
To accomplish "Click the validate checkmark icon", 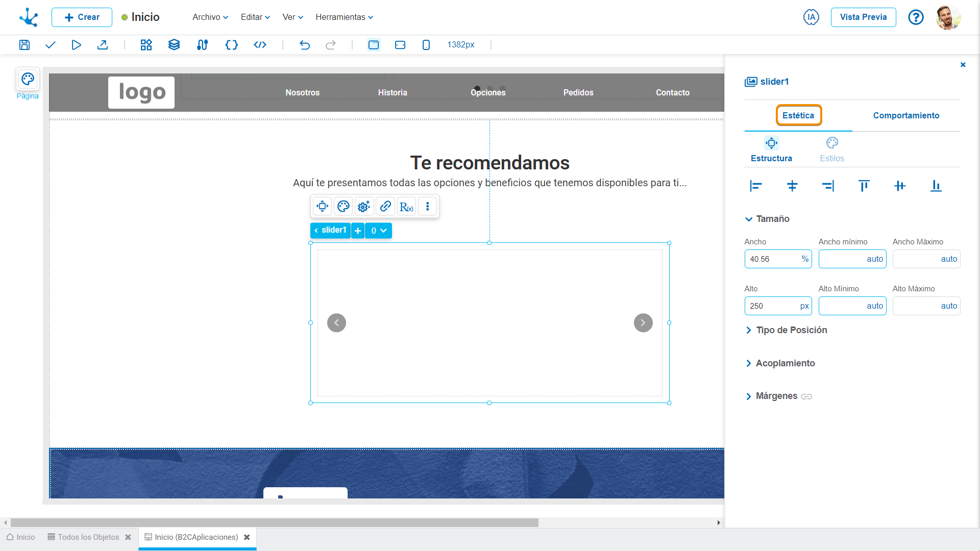I will click(x=50, y=45).
